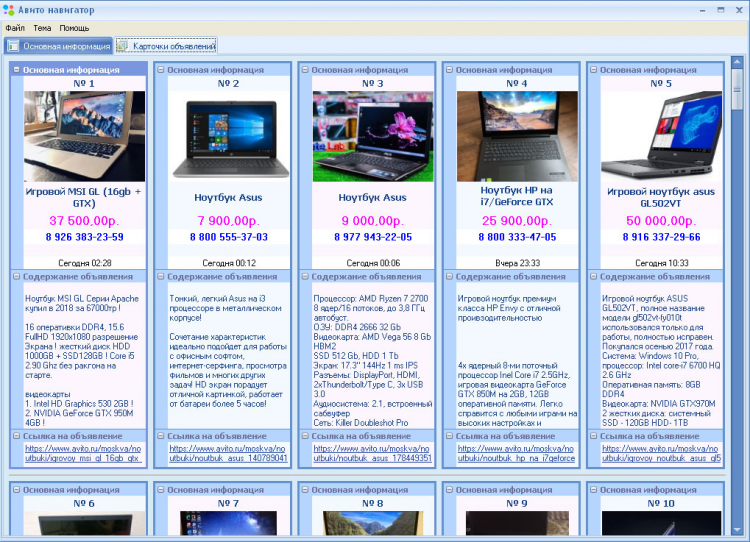This screenshot has width=750, height=542.
Task: Select title Игровой ноутбук asus GL502VT
Action: coord(661,197)
